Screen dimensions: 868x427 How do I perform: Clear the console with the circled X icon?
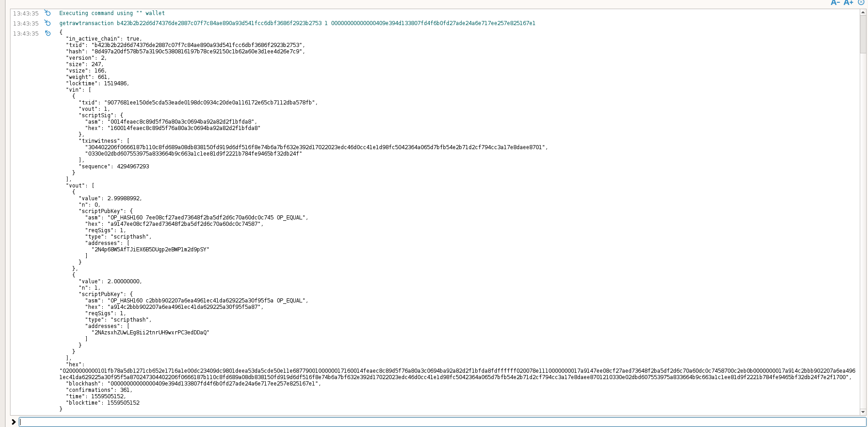[x=861, y=2]
